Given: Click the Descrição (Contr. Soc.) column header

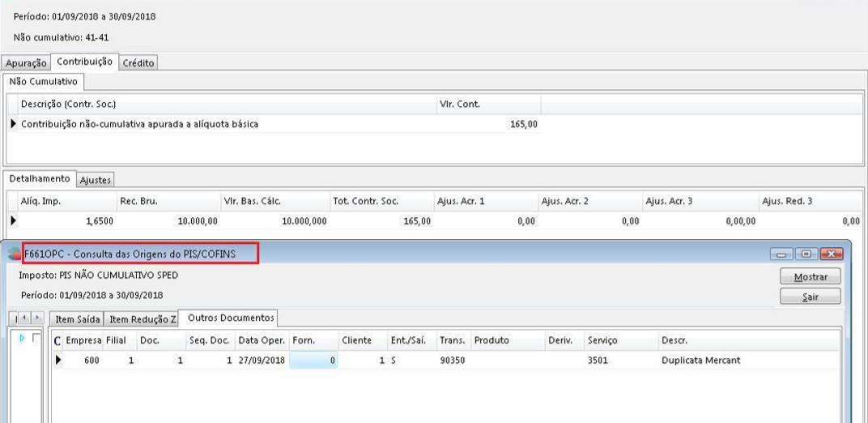Looking at the screenshot, I should [x=227, y=104].
